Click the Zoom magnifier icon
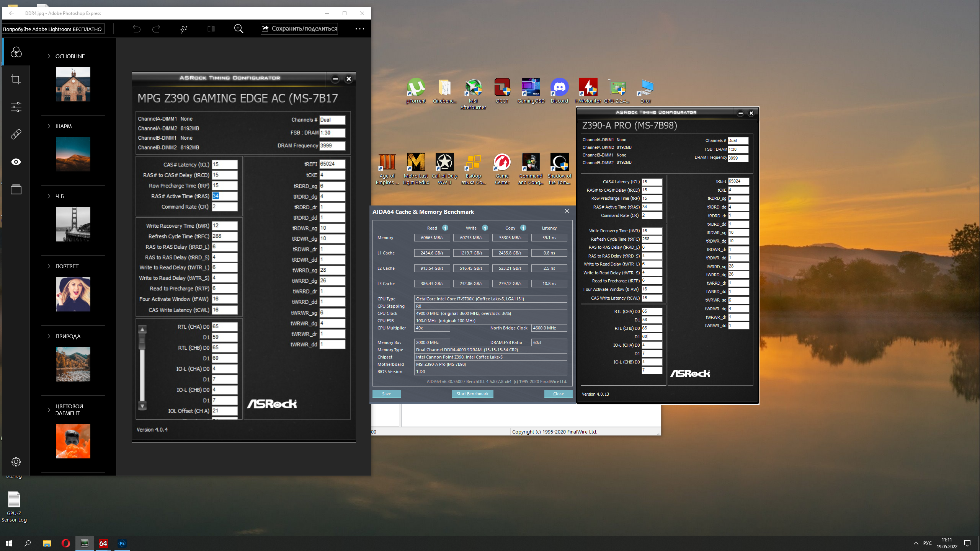Viewport: 980px width, 551px height. (238, 29)
